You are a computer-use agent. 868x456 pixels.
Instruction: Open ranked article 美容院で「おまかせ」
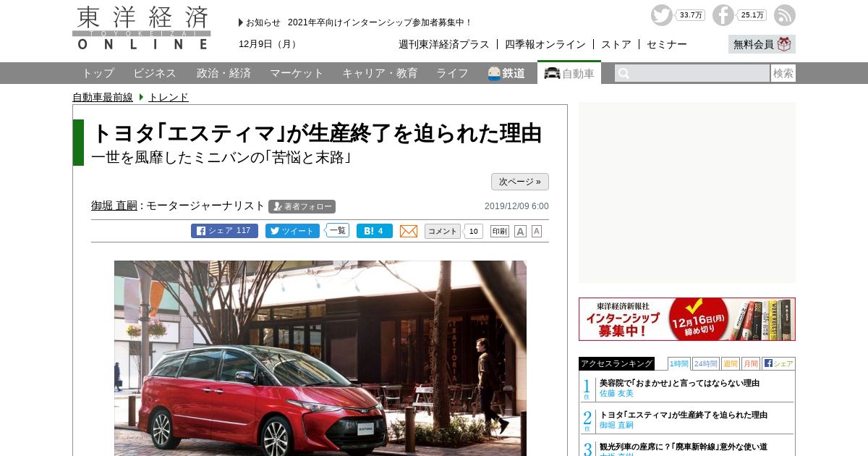point(679,383)
